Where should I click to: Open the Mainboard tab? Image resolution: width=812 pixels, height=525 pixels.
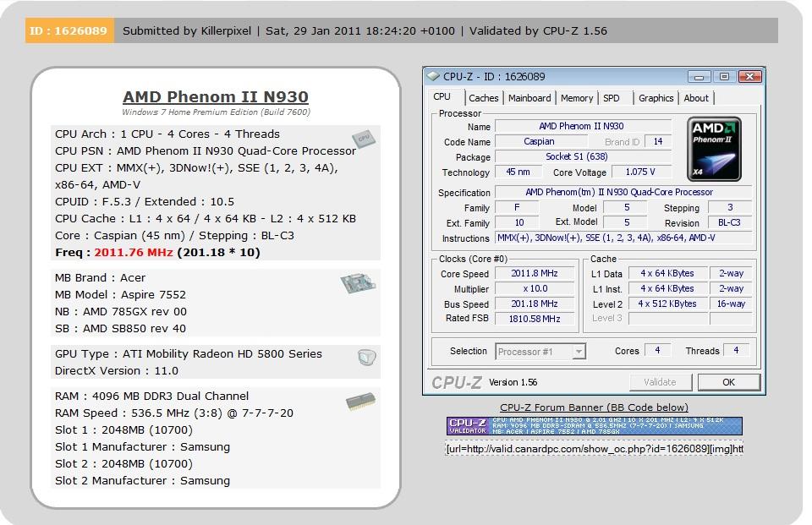(529, 98)
